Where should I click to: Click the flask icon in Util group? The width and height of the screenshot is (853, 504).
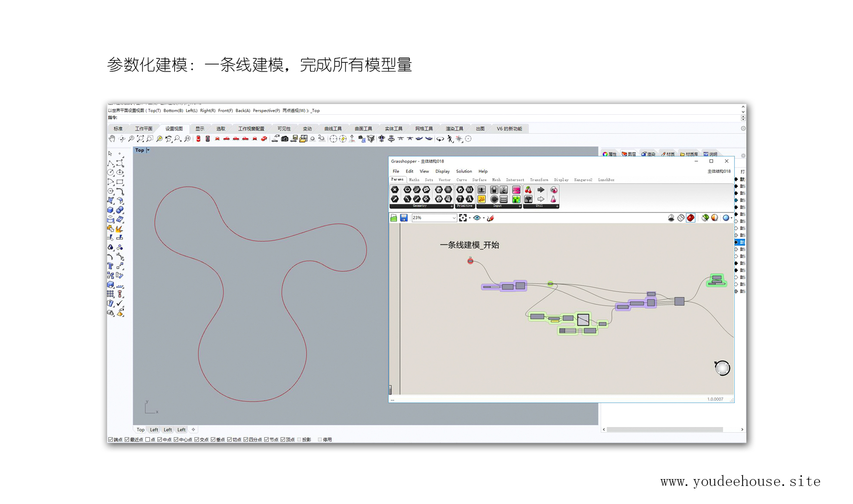click(553, 199)
